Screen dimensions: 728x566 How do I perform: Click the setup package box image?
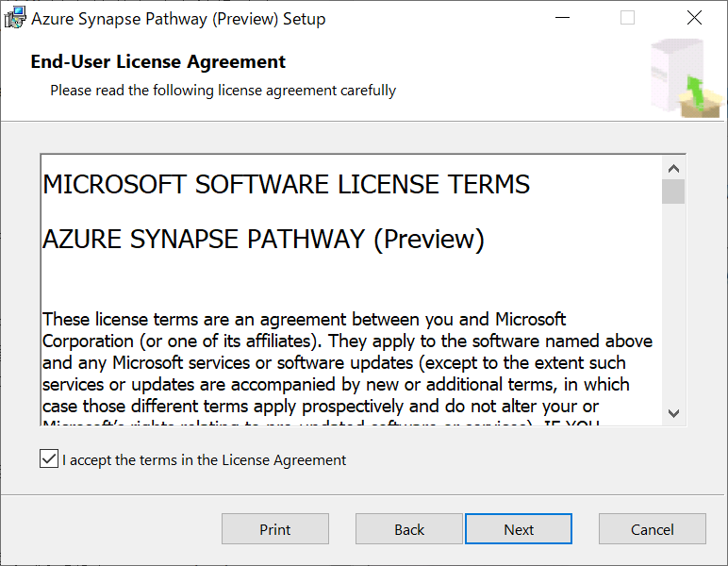coord(687,78)
